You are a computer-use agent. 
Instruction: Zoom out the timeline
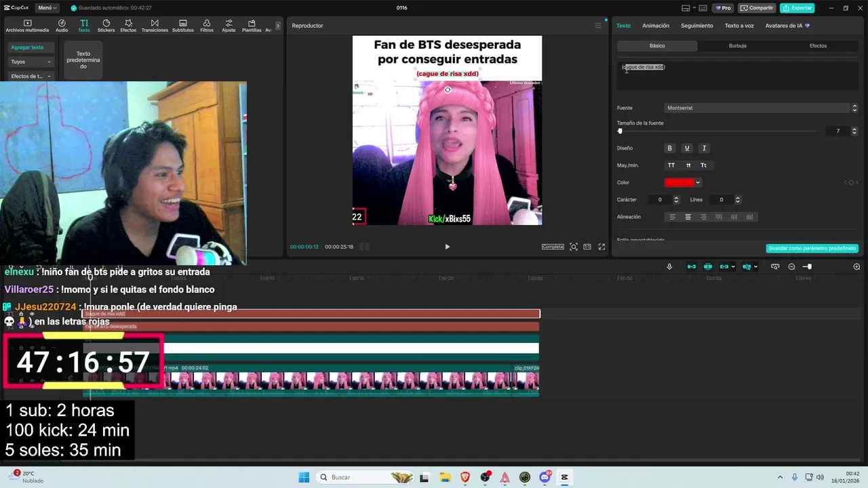[791, 266]
